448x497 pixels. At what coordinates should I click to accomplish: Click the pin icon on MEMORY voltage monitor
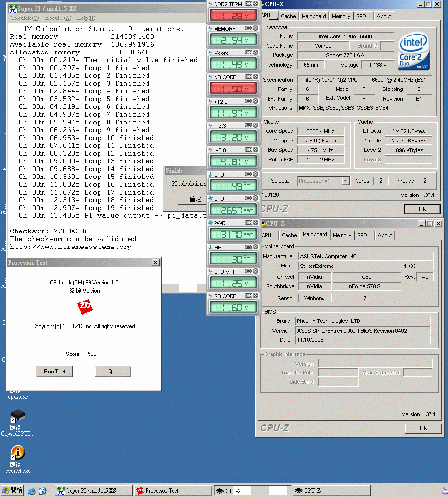pos(248,28)
